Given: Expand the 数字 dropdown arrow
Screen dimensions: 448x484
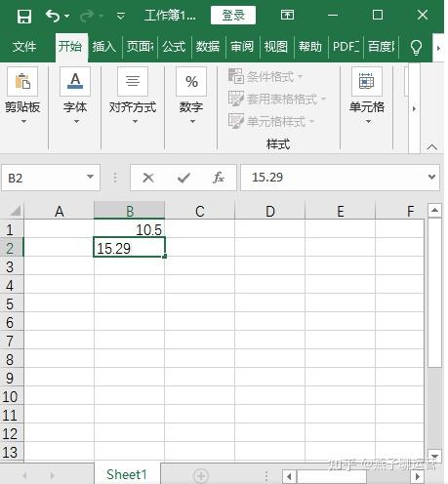Looking at the screenshot, I should coord(192,121).
